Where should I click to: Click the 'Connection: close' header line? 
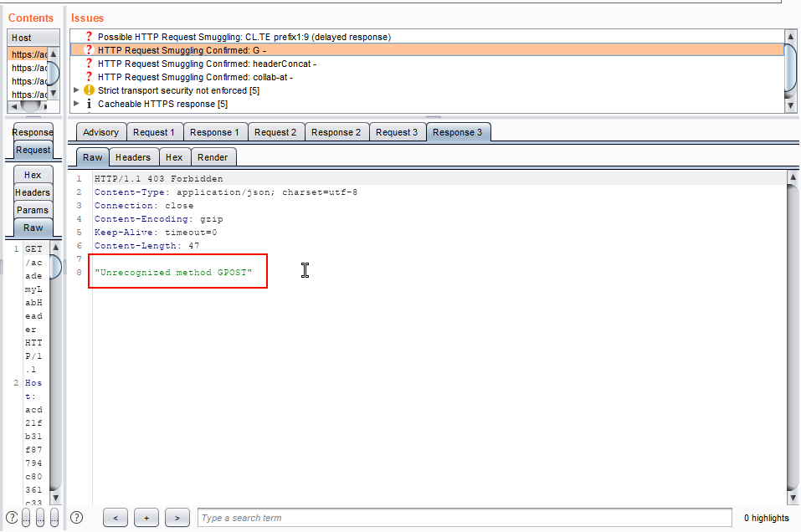(x=144, y=205)
